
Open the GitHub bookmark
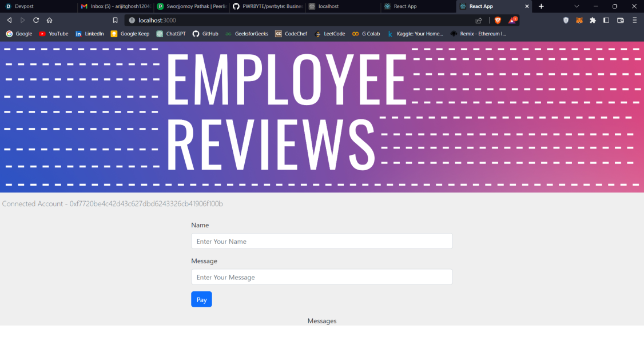[205, 34]
